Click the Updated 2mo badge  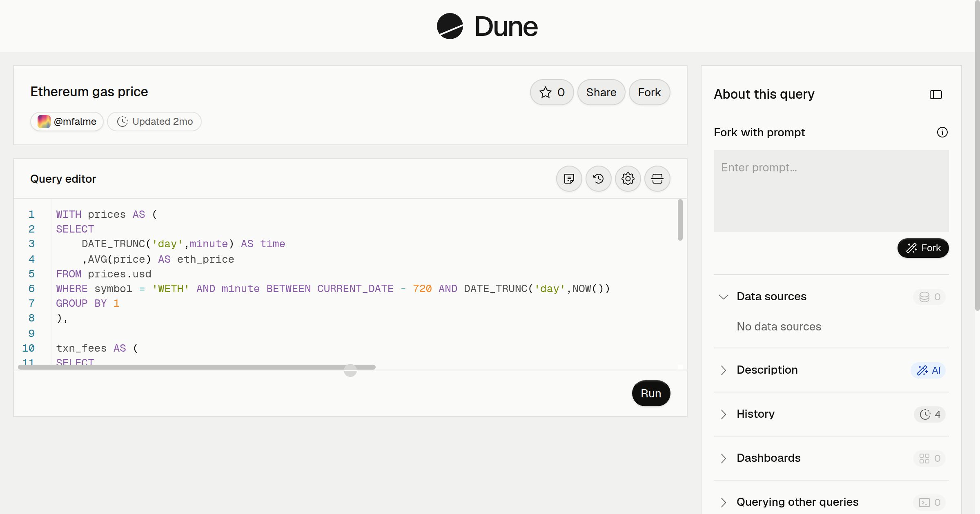tap(154, 122)
